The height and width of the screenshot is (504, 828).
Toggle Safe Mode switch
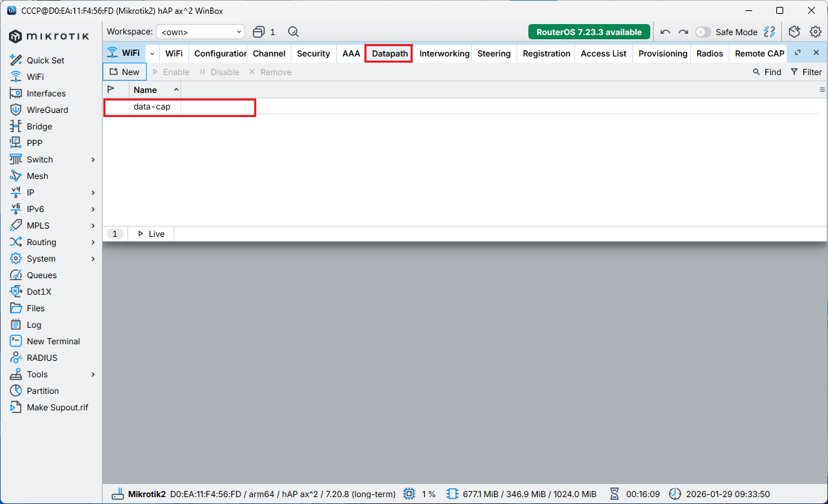coord(703,32)
